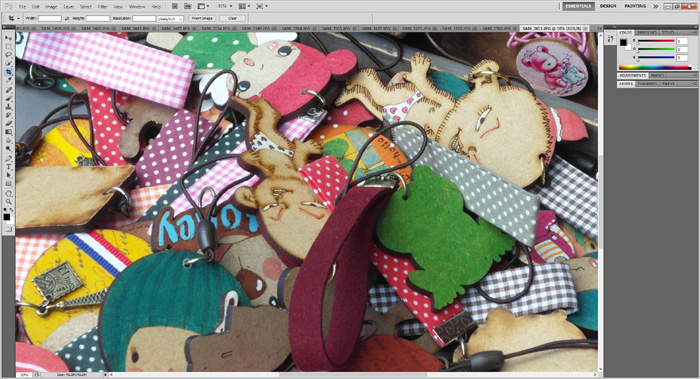Expand the workspace switcher double-arrow
Image resolution: width=700 pixels, height=379 pixels.
tap(655, 6)
